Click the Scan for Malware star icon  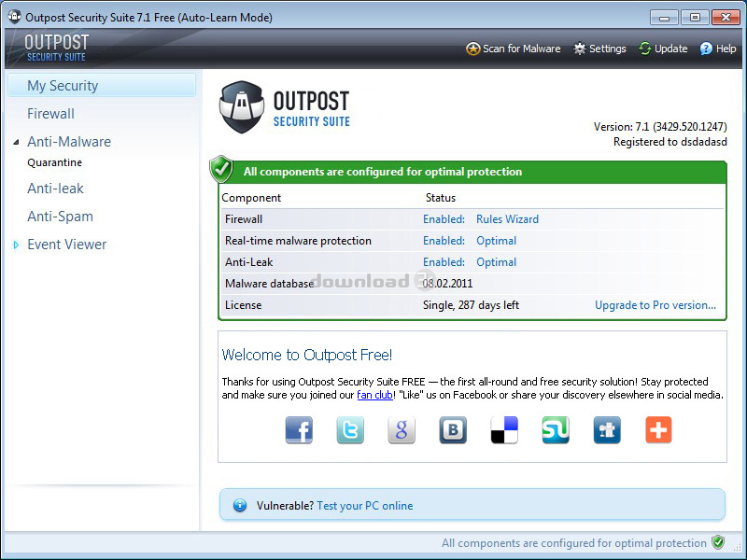472,49
